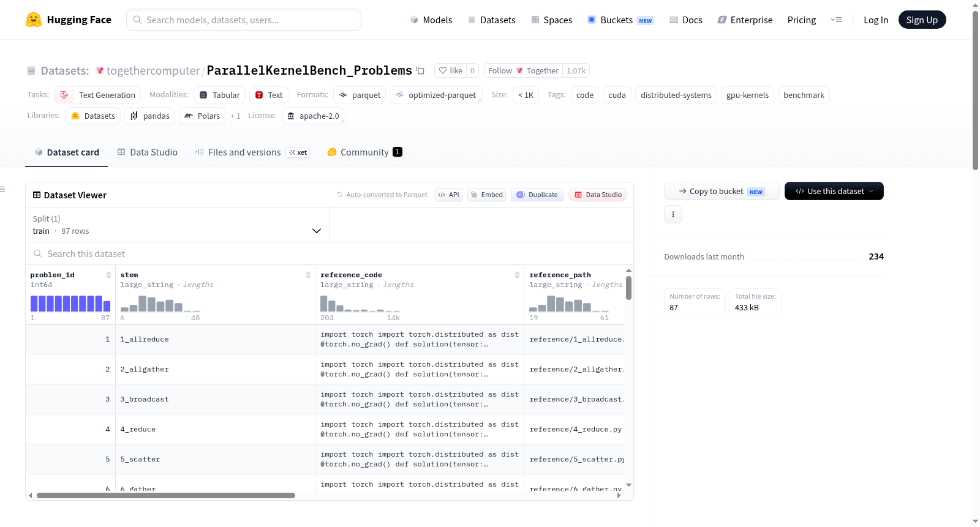Click the benchmark tag
The image size is (980, 527).
[804, 95]
